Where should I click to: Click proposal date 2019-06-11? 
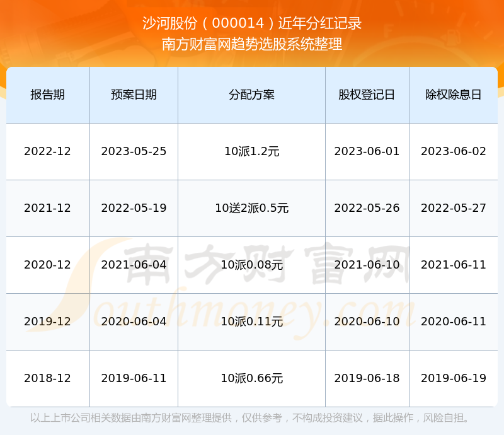pos(134,378)
